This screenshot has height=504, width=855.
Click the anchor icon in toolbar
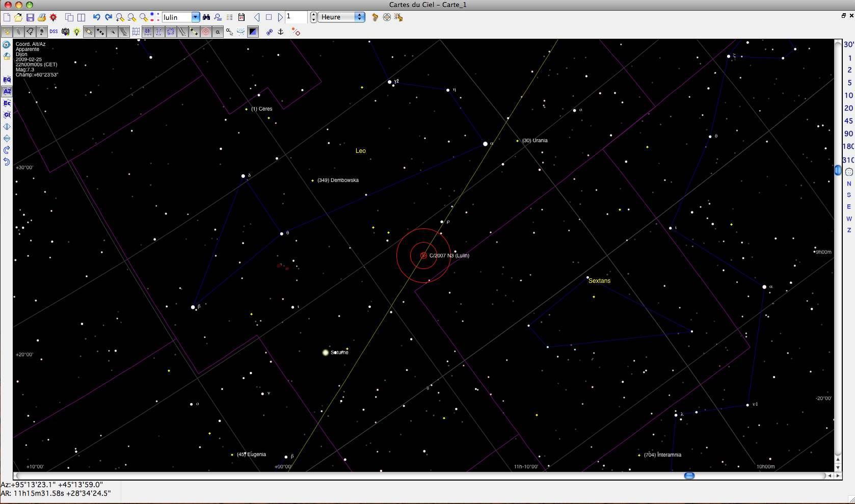point(280,32)
